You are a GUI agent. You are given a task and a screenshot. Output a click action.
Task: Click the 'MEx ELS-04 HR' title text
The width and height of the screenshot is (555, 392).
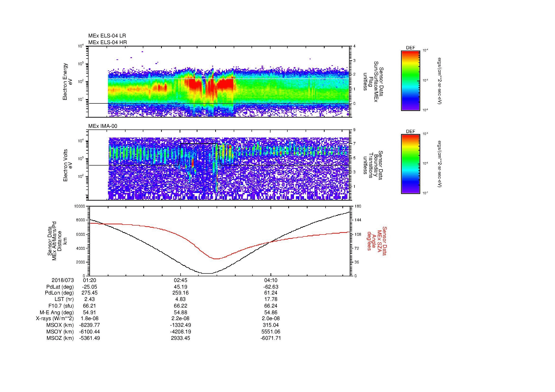click(107, 42)
